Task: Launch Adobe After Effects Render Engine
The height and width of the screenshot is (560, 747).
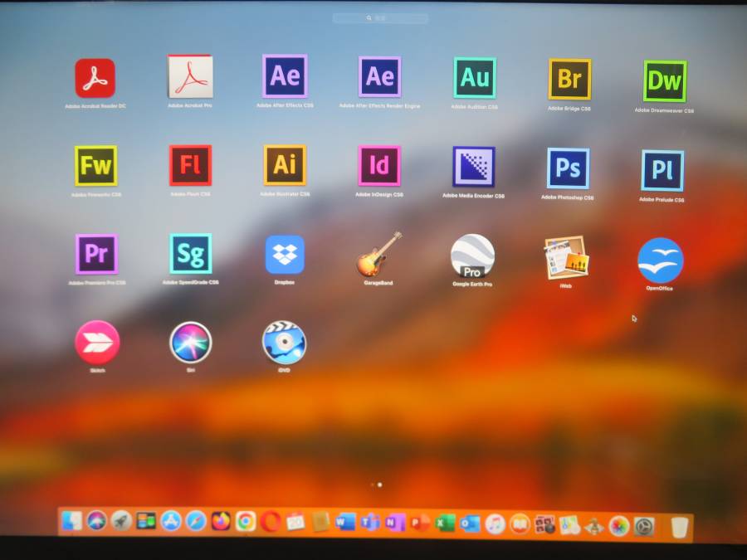Action: point(379,76)
